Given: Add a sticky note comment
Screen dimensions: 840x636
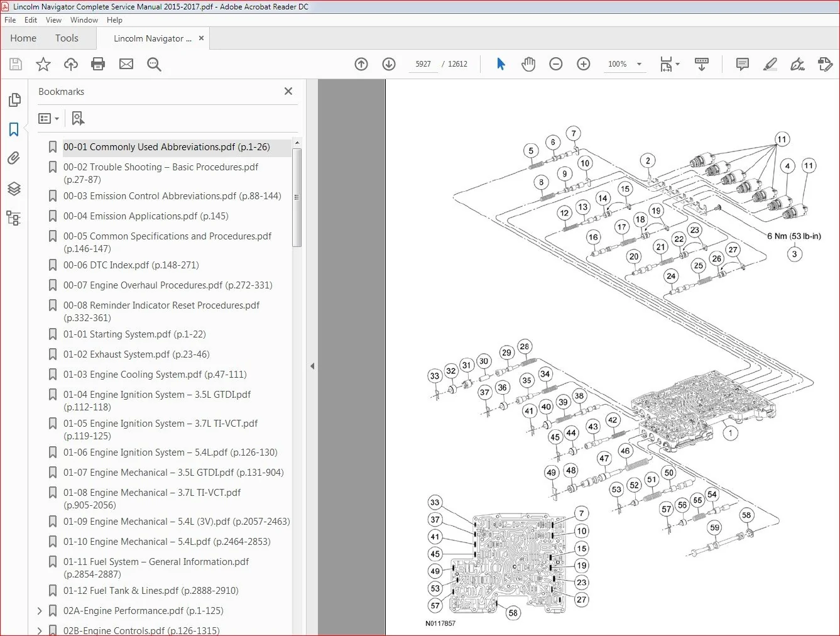Looking at the screenshot, I should click(743, 64).
